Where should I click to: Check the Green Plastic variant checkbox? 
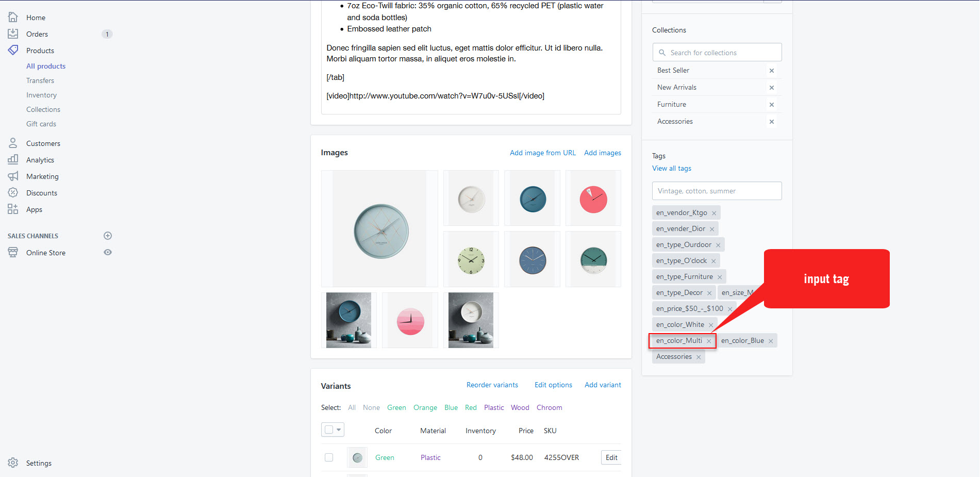click(329, 457)
